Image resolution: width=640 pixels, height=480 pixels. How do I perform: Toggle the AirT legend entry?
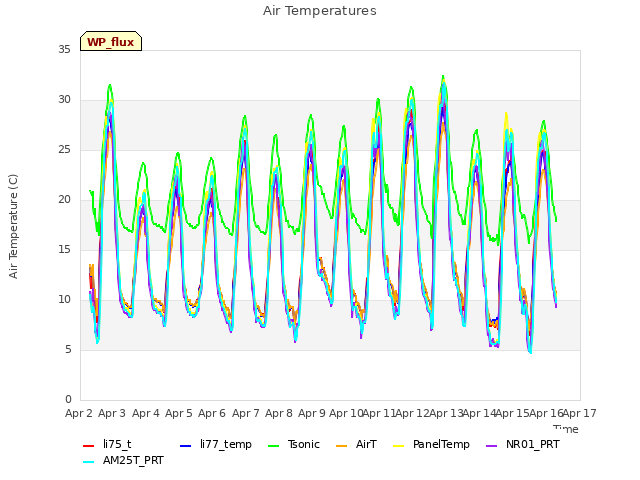tap(356, 444)
